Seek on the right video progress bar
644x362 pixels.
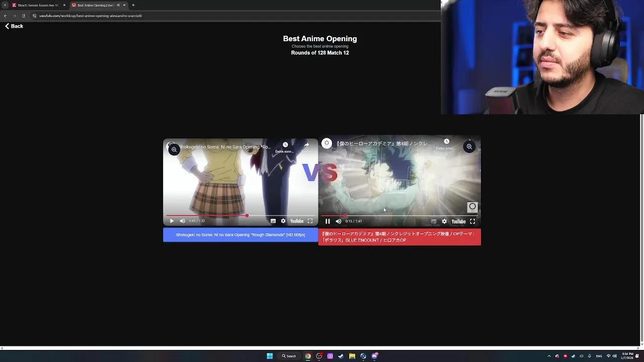(399, 216)
